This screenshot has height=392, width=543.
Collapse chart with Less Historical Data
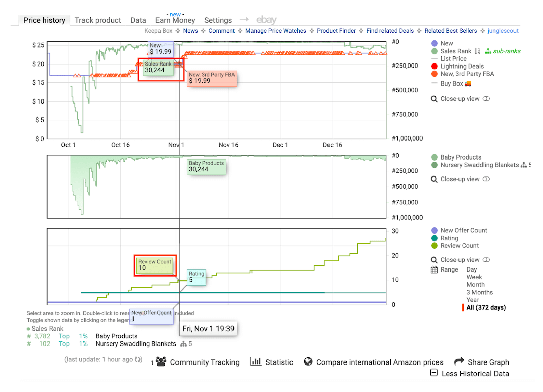(470, 373)
